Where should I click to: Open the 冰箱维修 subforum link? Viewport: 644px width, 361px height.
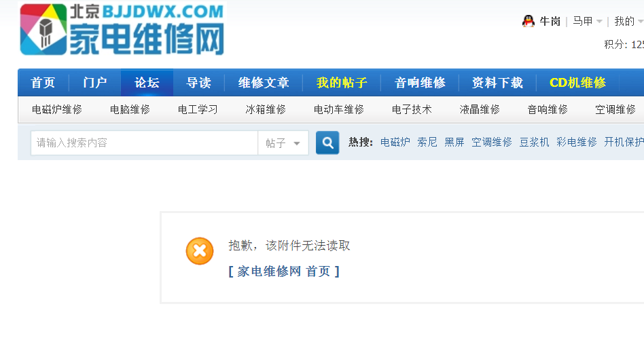pyautogui.click(x=266, y=109)
